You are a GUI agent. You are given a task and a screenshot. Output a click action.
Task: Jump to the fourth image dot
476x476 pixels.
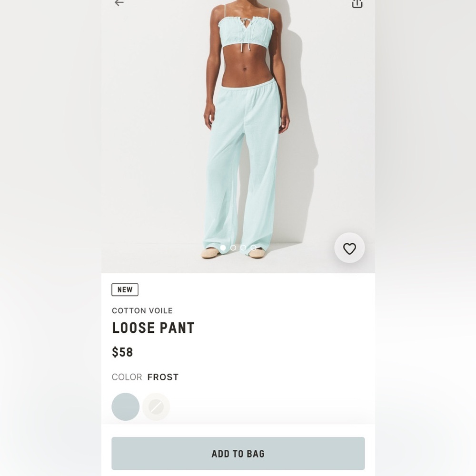tap(253, 248)
